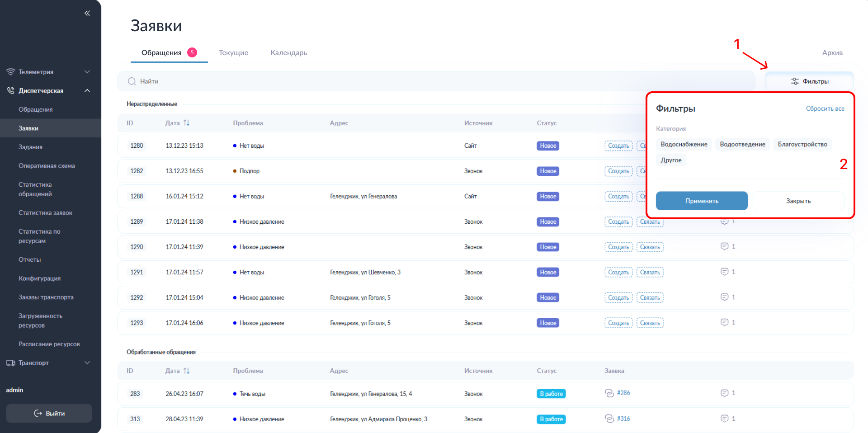The width and height of the screenshot is (868, 433).
Task: Sort by date in processed requests table
Action: click(x=187, y=371)
